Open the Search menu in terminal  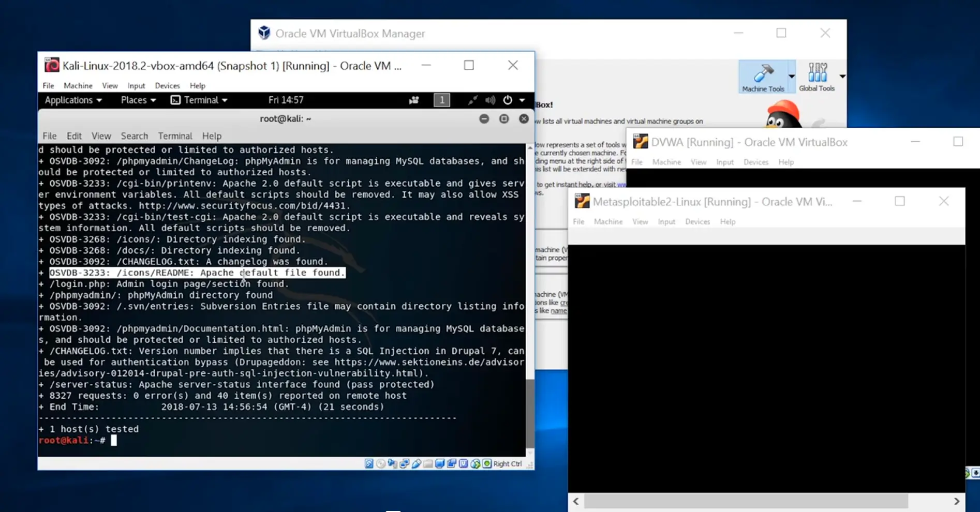click(134, 136)
